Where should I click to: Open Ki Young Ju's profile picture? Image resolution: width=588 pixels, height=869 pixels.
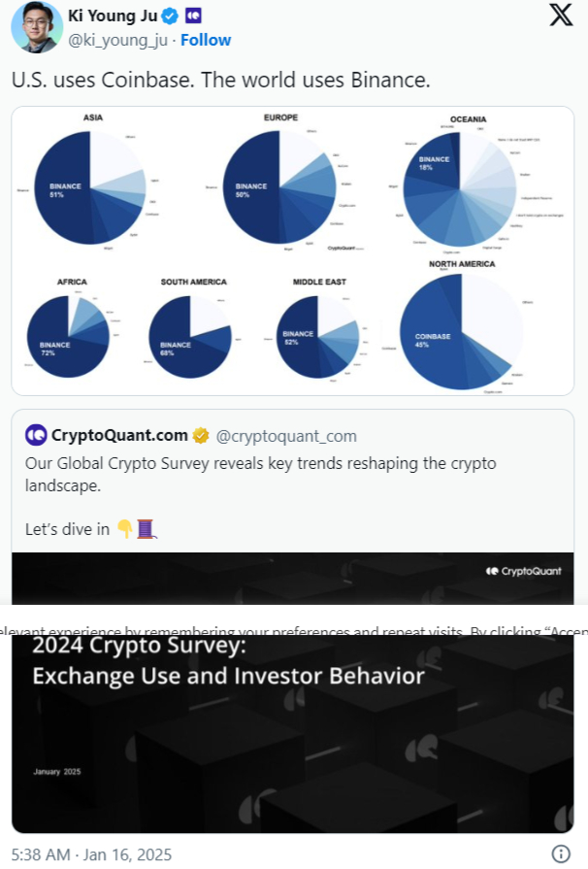coord(36,26)
